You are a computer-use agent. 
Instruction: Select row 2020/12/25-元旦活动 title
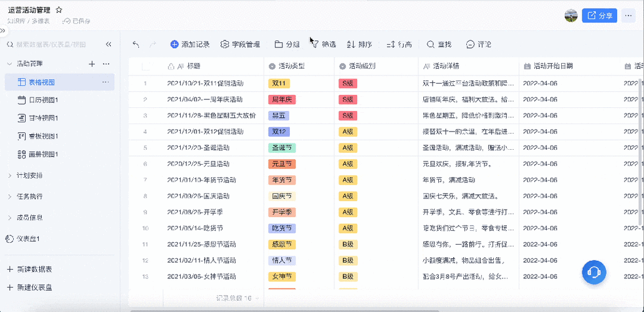tap(198, 163)
